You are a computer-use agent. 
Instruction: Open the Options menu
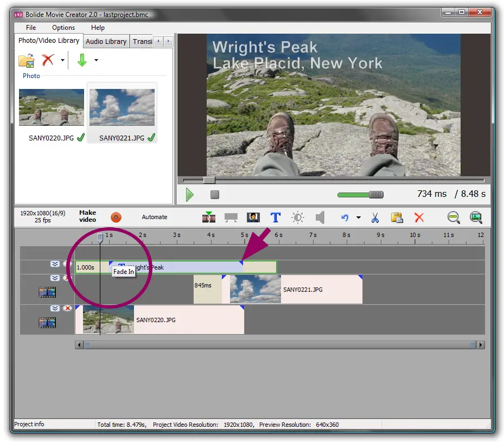click(x=63, y=28)
